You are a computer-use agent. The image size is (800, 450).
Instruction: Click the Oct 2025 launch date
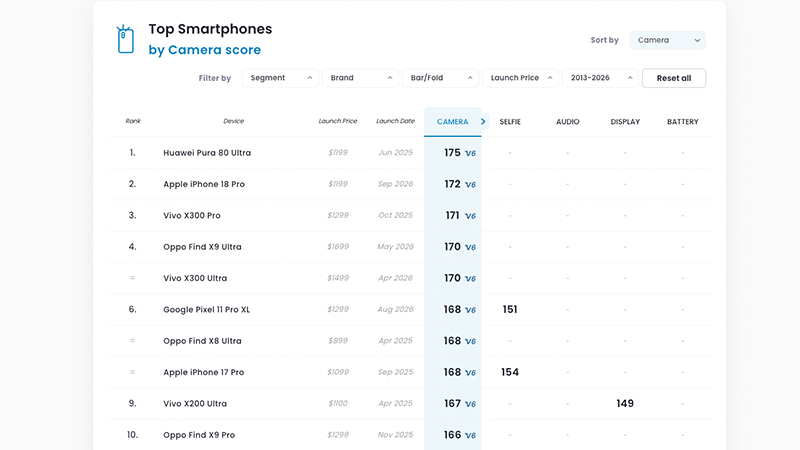(395, 215)
